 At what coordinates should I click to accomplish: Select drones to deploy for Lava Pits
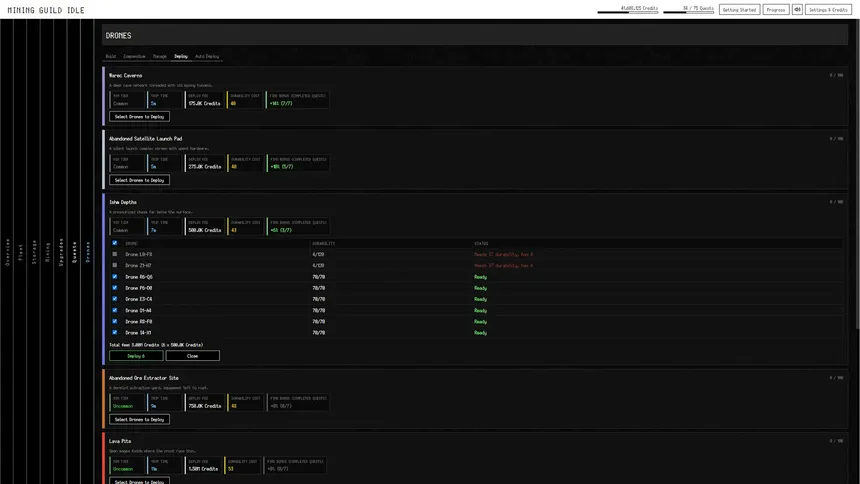pyautogui.click(x=139, y=481)
